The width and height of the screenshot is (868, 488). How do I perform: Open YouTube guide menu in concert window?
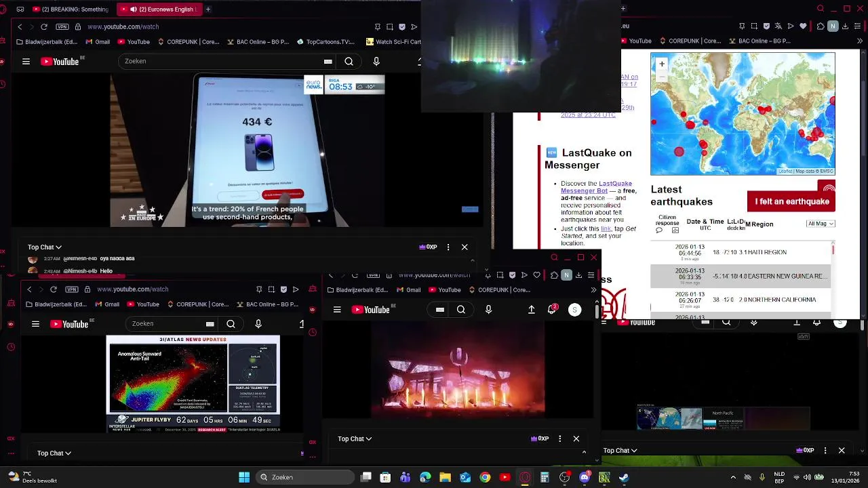click(x=337, y=310)
